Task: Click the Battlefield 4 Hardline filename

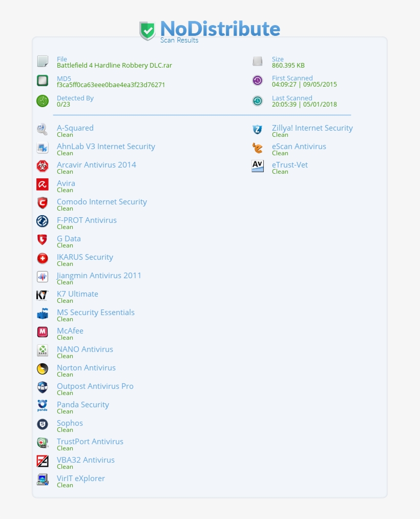Action: [114, 65]
